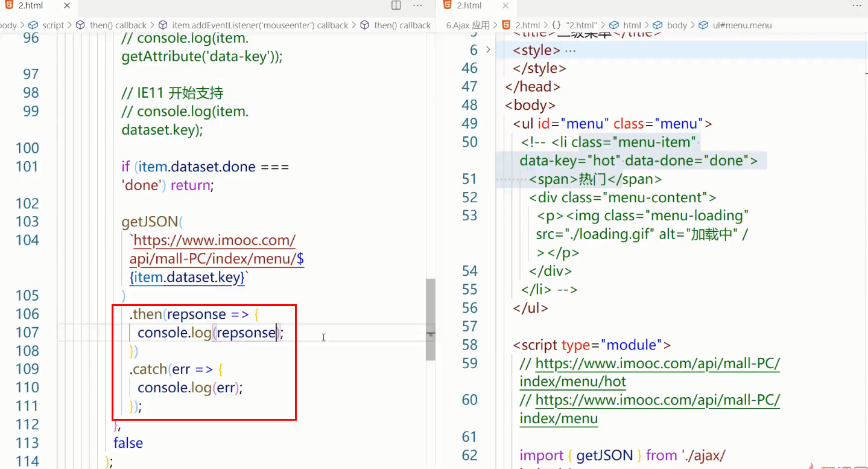Click line number 58 in right gutter

tap(470, 345)
